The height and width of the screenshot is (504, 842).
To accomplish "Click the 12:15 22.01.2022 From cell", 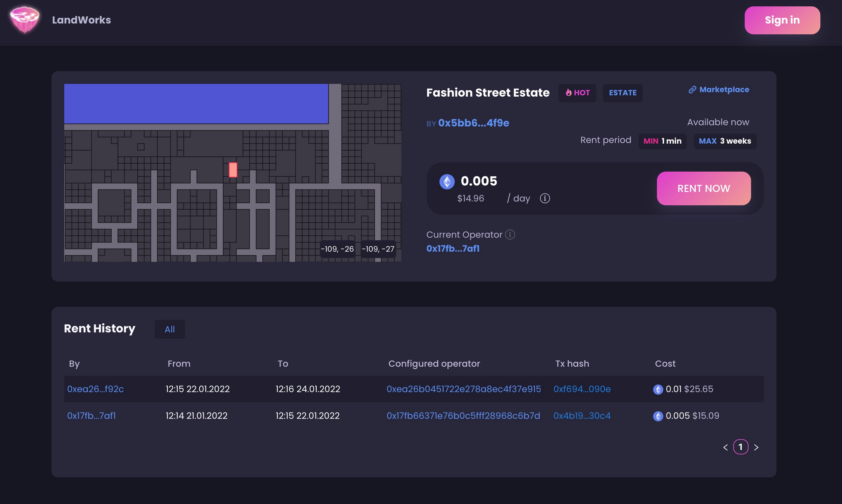I will (x=198, y=389).
